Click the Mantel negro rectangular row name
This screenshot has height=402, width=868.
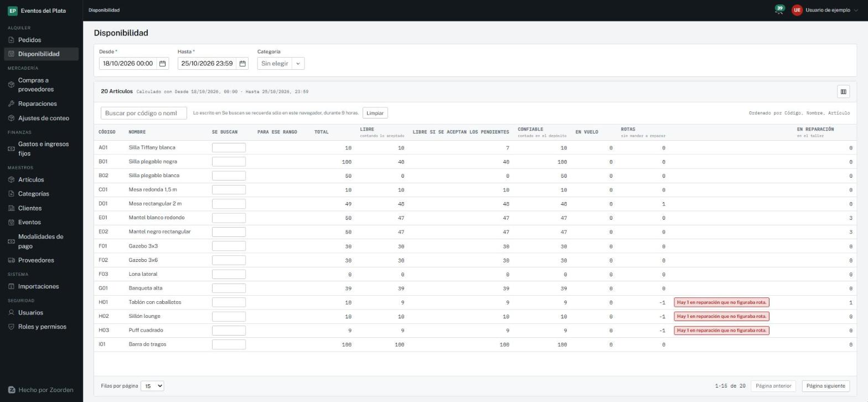(x=159, y=231)
